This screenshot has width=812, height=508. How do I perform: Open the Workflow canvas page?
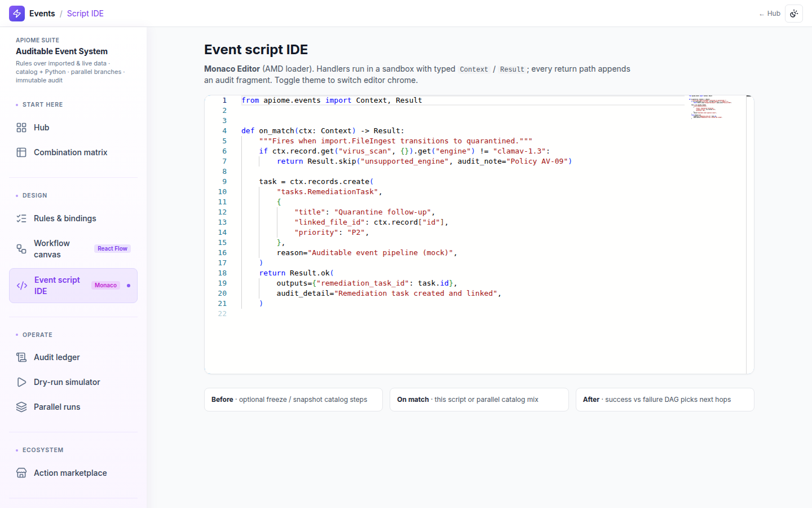[x=73, y=249]
